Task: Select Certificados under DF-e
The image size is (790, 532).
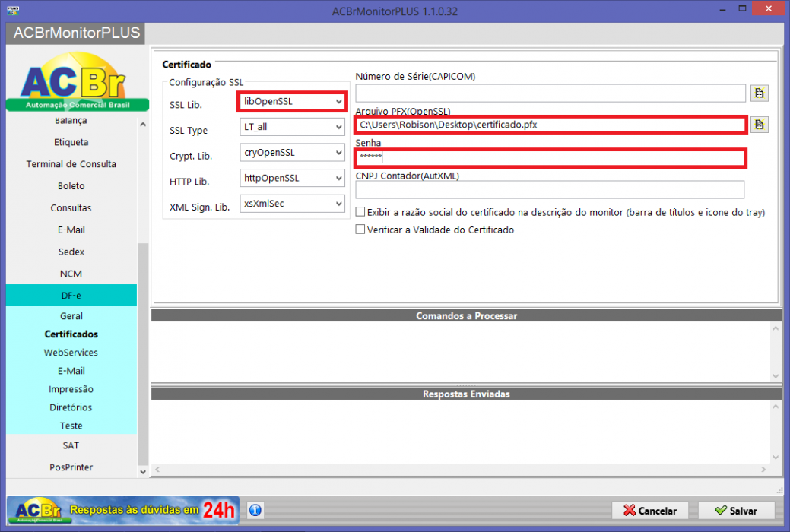Action: click(71, 334)
